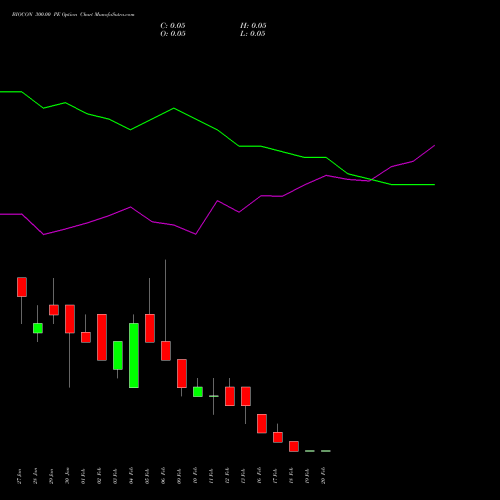Select the green candlestick above 28 Jan
The width and height of the screenshot is (500, 500).
[x=38, y=328]
